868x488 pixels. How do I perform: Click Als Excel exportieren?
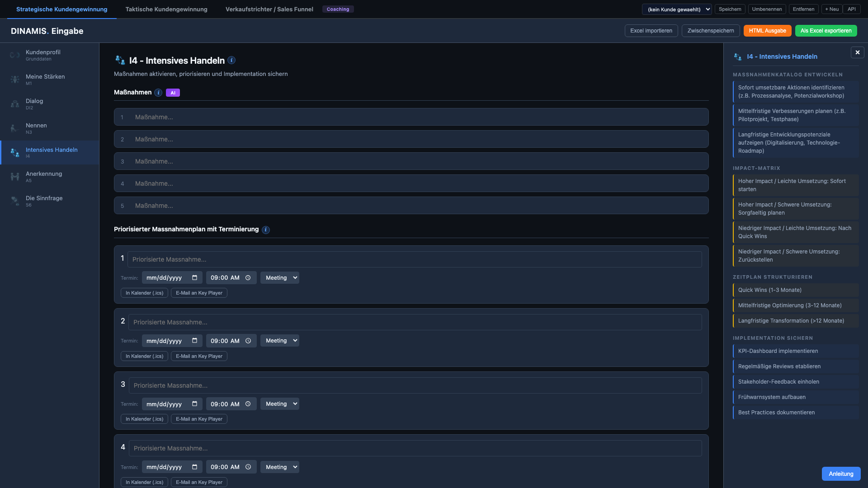[826, 31]
